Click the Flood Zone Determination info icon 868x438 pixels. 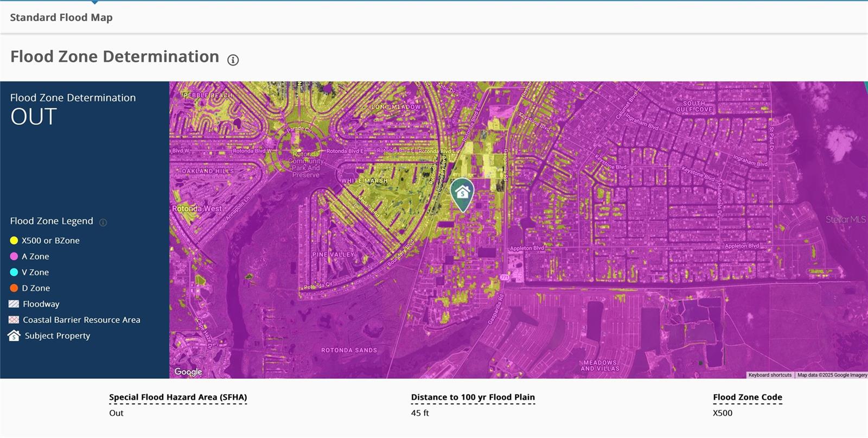233,60
